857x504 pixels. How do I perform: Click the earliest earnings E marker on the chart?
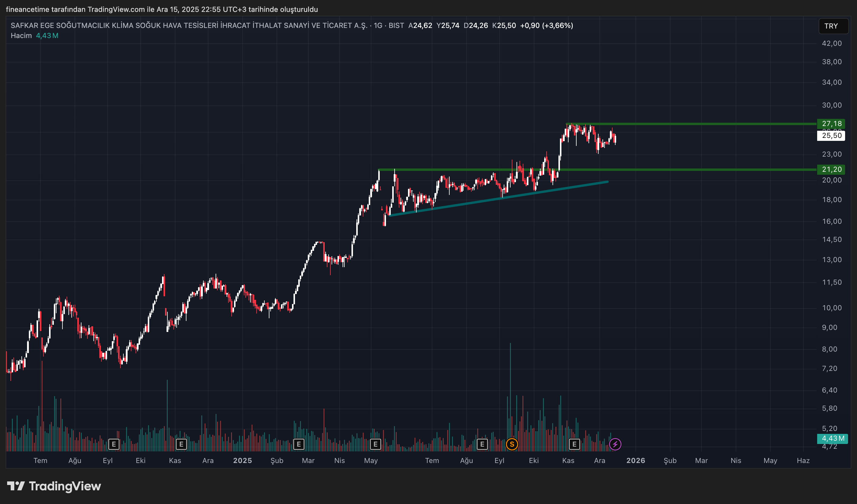(114, 444)
